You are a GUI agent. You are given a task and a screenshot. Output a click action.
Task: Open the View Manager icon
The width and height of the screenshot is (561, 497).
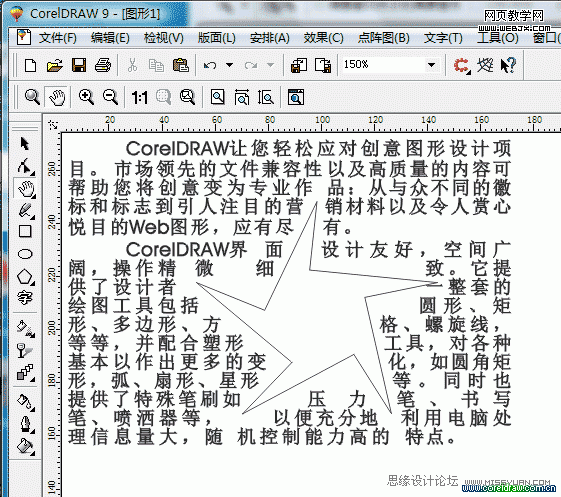(x=296, y=97)
